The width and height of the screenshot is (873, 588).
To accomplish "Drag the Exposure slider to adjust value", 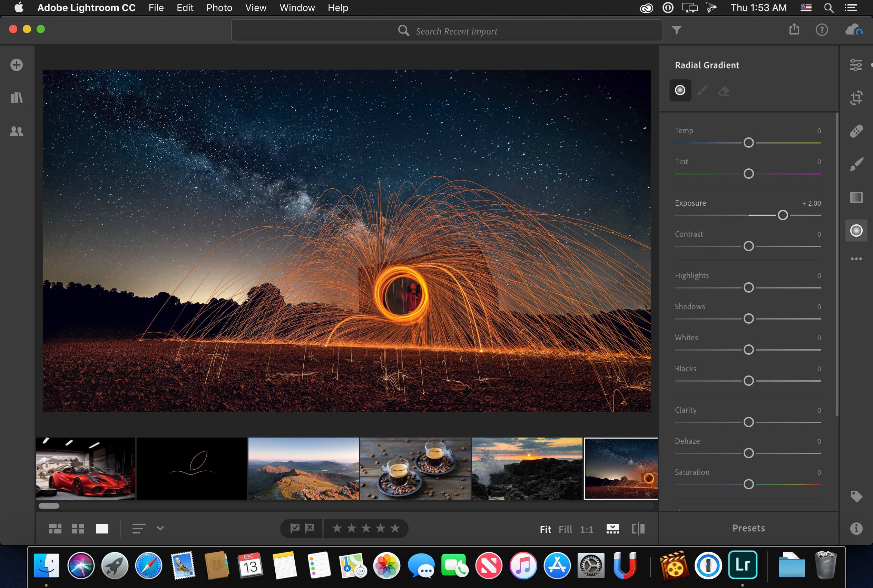I will point(783,215).
